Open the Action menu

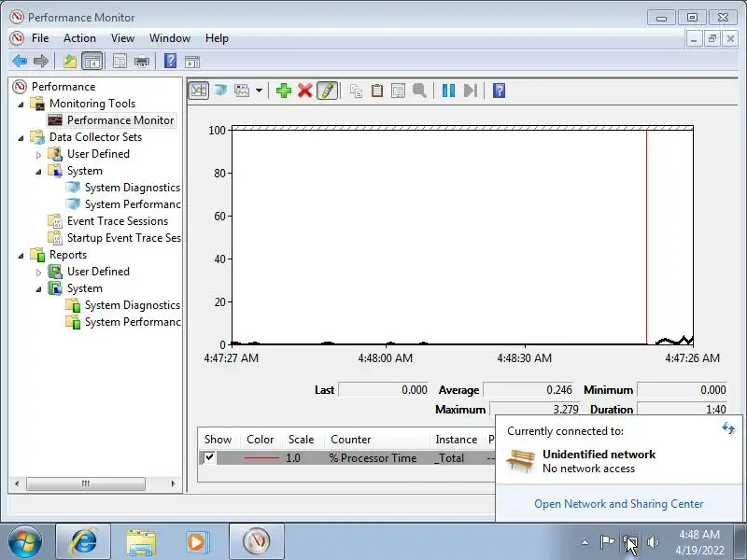(x=79, y=38)
